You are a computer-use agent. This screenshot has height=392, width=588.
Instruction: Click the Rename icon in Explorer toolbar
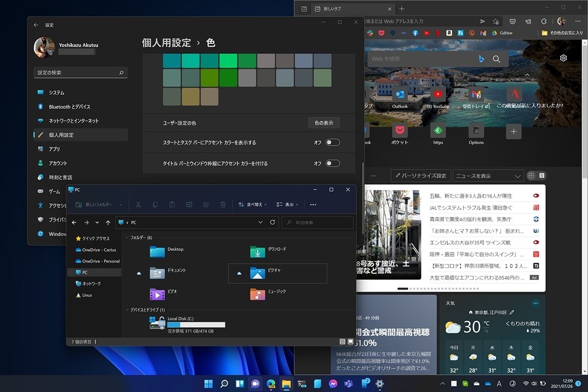click(189, 204)
